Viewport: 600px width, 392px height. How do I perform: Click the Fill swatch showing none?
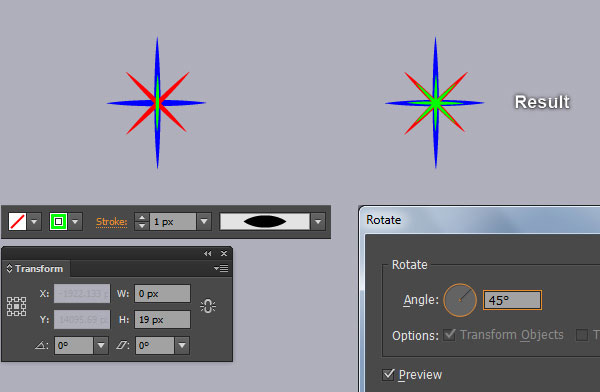(17, 222)
